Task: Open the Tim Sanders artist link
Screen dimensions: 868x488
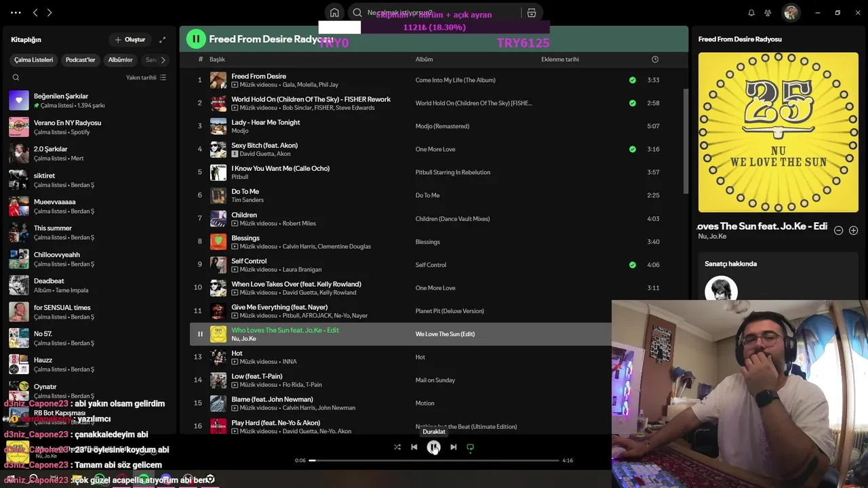Action: point(248,200)
